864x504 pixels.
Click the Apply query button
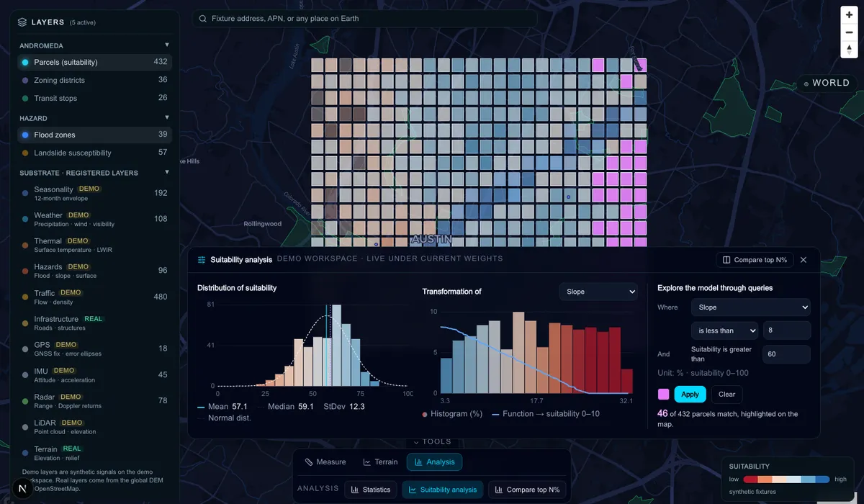tap(690, 395)
